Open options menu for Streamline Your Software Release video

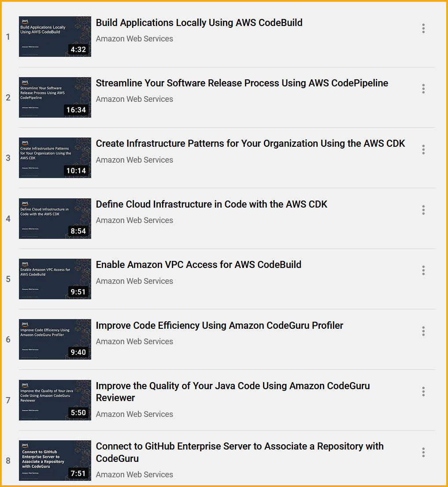click(423, 89)
